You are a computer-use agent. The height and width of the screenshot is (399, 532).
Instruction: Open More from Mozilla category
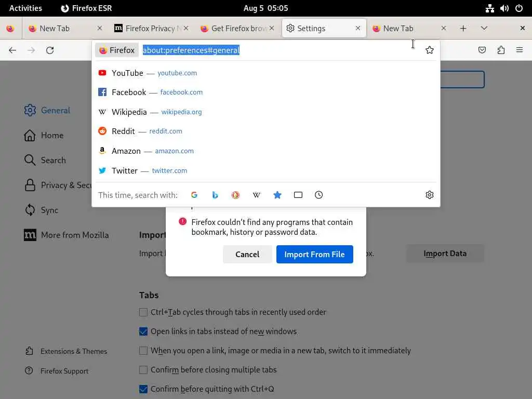(66, 235)
